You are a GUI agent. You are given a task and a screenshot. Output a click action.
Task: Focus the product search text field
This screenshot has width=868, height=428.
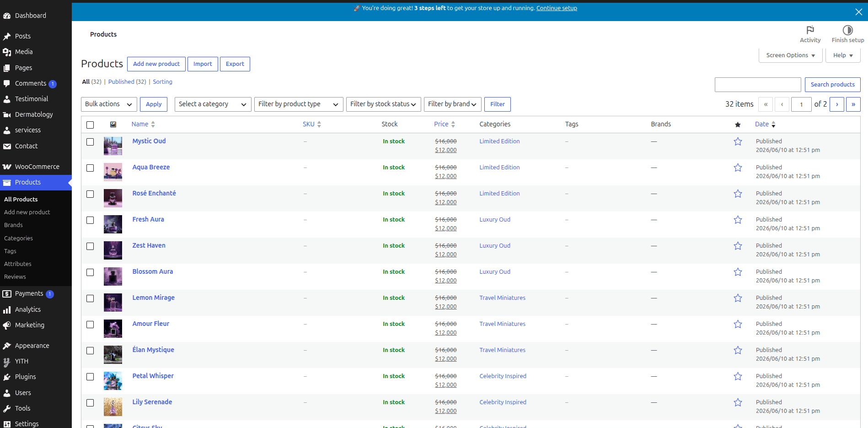click(x=758, y=85)
